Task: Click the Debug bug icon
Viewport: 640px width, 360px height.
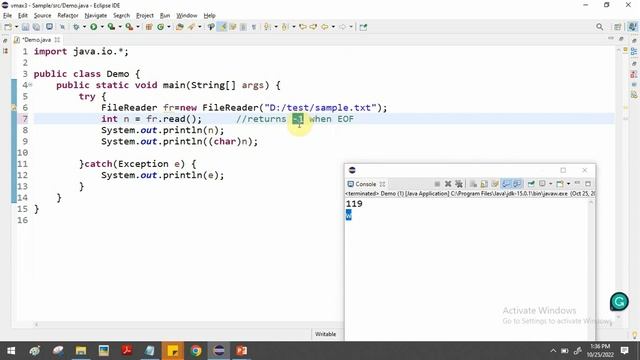Action: [76, 27]
